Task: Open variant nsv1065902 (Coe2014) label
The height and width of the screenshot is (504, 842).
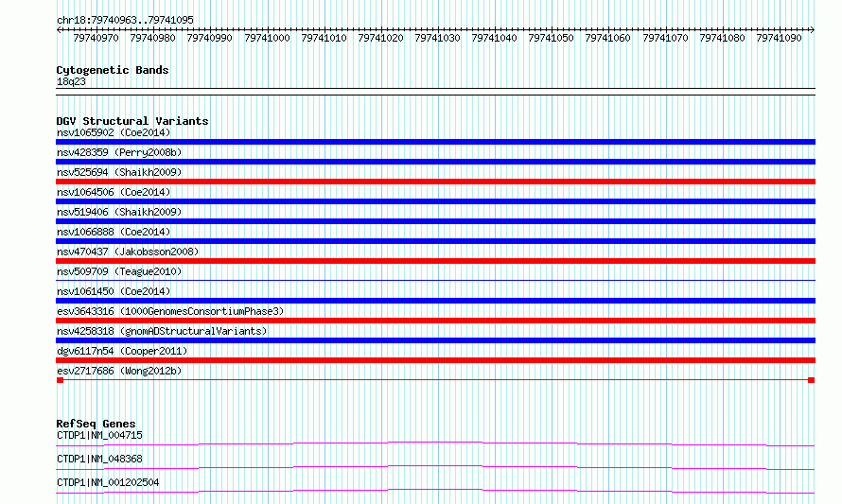Action: pyautogui.click(x=114, y=132)
